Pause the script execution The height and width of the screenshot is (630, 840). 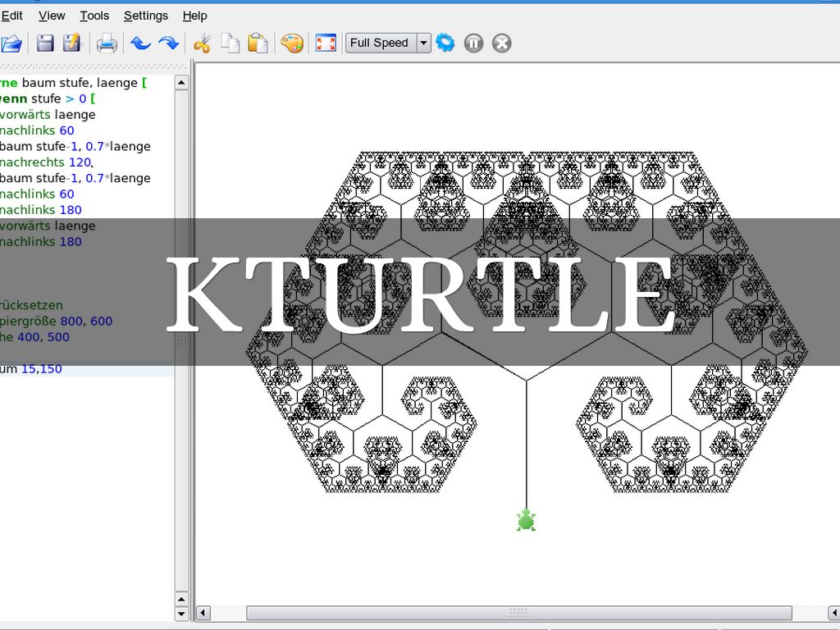click(473, 43)
